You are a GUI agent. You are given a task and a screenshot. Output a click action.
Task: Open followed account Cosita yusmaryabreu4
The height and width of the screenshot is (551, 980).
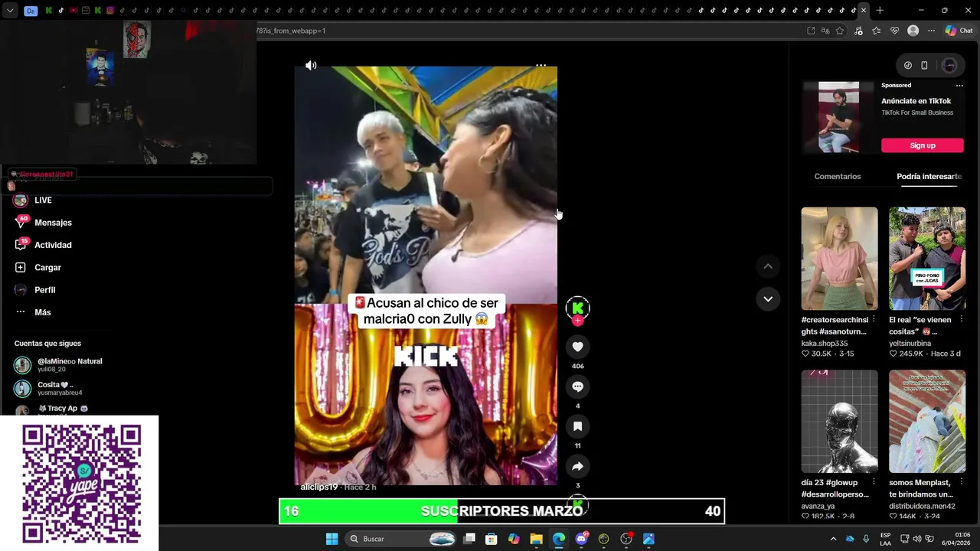[48, 389]
